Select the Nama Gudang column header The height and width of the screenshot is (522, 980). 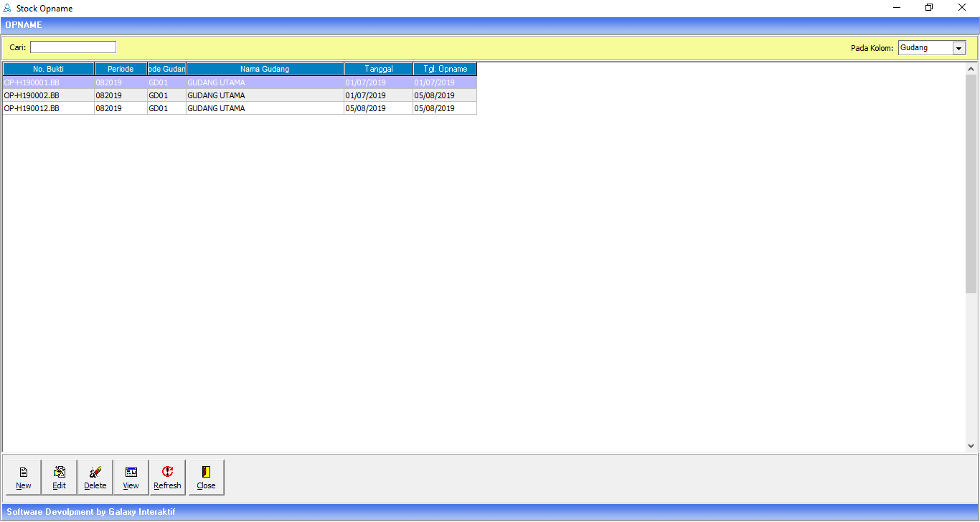(x=265, y=69)
